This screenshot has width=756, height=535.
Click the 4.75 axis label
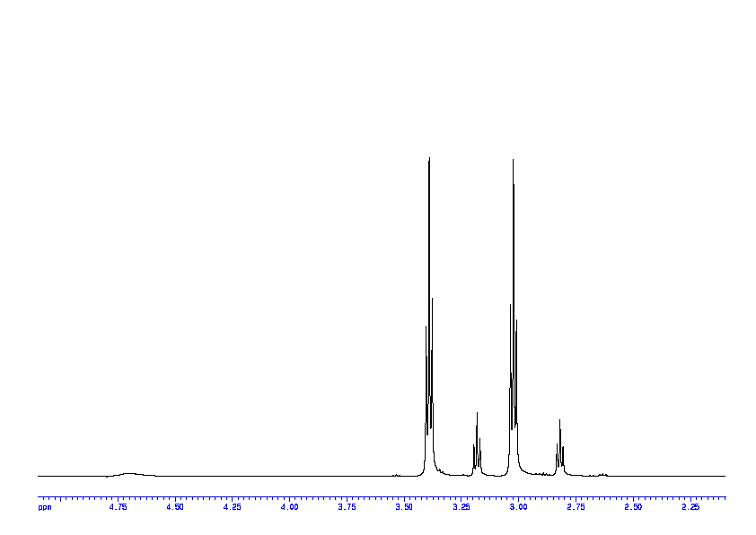click(x=118, y=507)
